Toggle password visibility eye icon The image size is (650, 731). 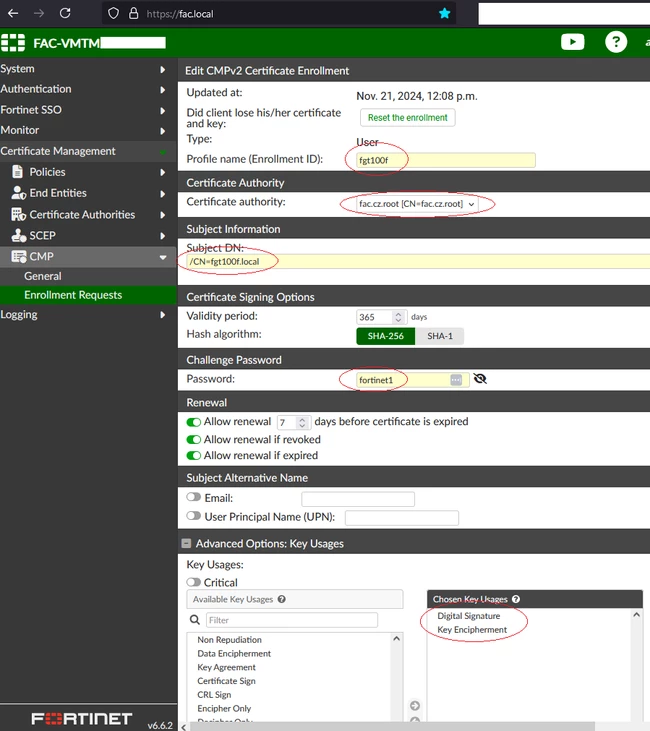(480, 379)
